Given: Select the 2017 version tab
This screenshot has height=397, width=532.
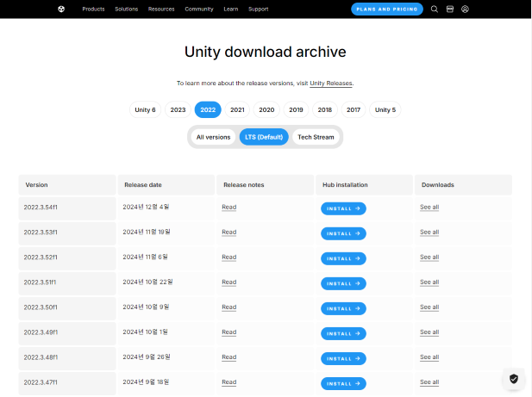Looking at the screenshot, I should click(x=354, y=109).
